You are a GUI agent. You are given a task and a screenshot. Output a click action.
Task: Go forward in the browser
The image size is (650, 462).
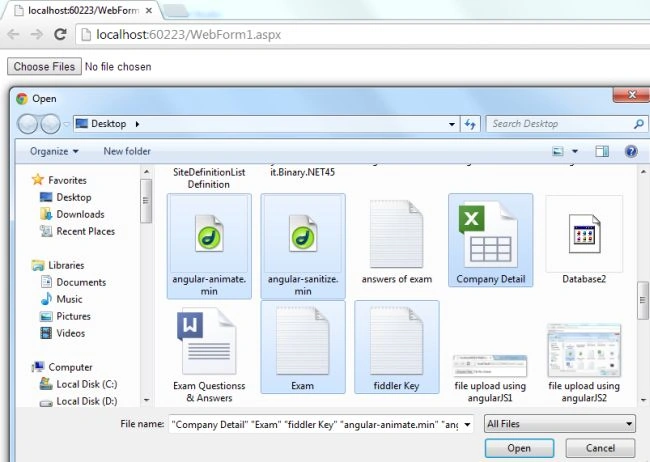(37, 34)
